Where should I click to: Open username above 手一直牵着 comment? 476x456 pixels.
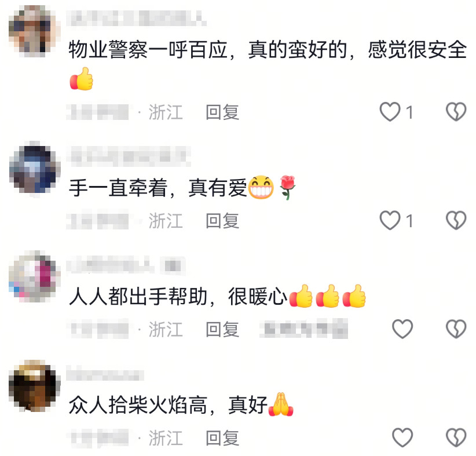tap(129, 156)
